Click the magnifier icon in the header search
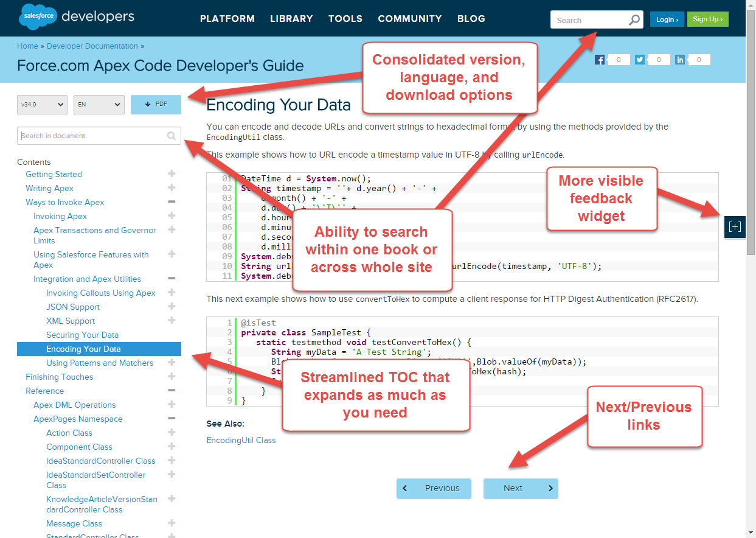The height and width of the screenshot is (538, 756). pyautogui.click(x=634, y=20)
